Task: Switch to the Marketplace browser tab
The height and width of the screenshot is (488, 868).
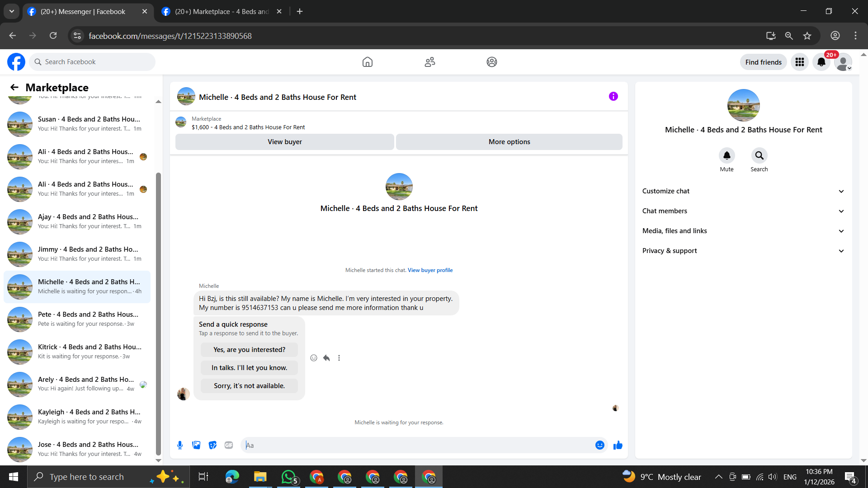Action: click(x=222, y=11)
